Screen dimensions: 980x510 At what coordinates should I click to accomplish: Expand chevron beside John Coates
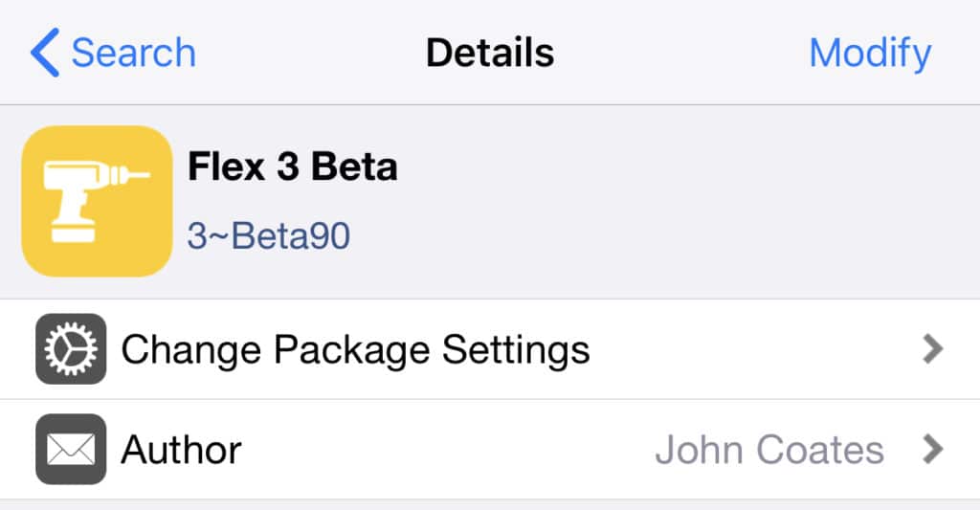coord(932,449)
